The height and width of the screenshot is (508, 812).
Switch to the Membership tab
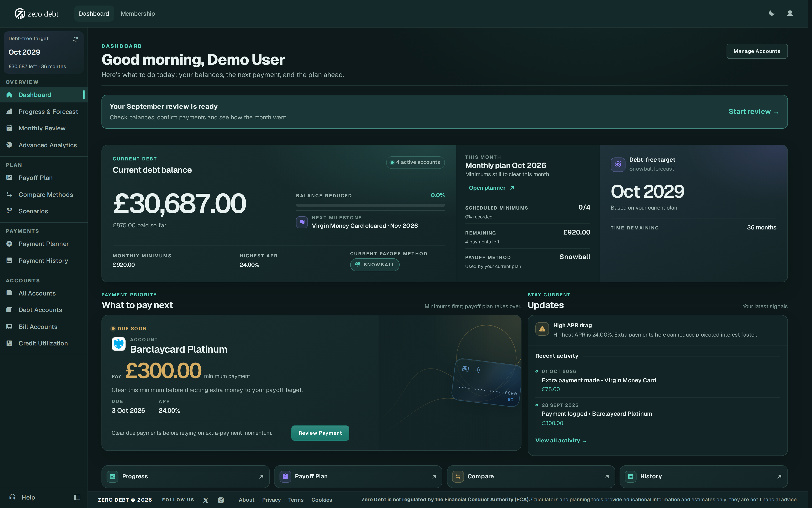click(x=138, y=13)
